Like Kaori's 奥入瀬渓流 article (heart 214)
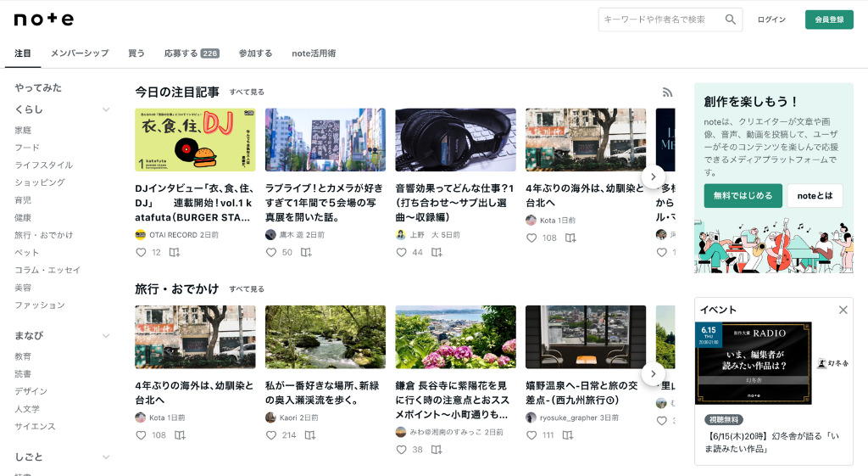868x476 pixels. click(271, 435)
